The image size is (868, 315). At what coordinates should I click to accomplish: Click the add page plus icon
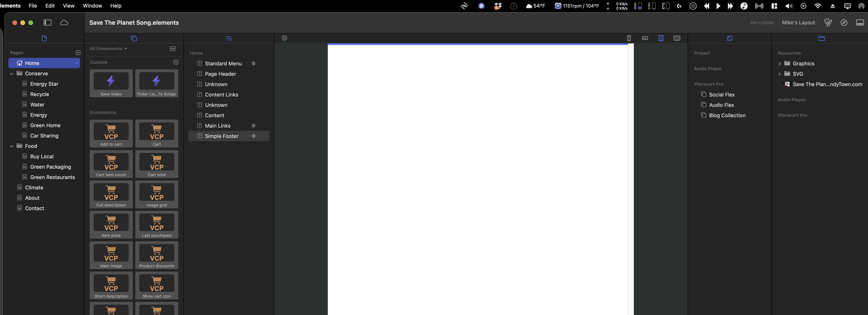[78, 53]
